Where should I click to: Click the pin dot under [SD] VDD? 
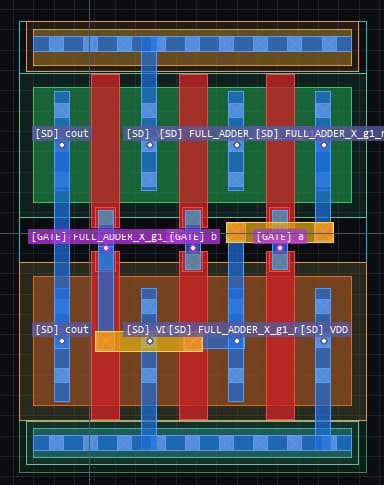pyautogui.click(x=324, y=341)
